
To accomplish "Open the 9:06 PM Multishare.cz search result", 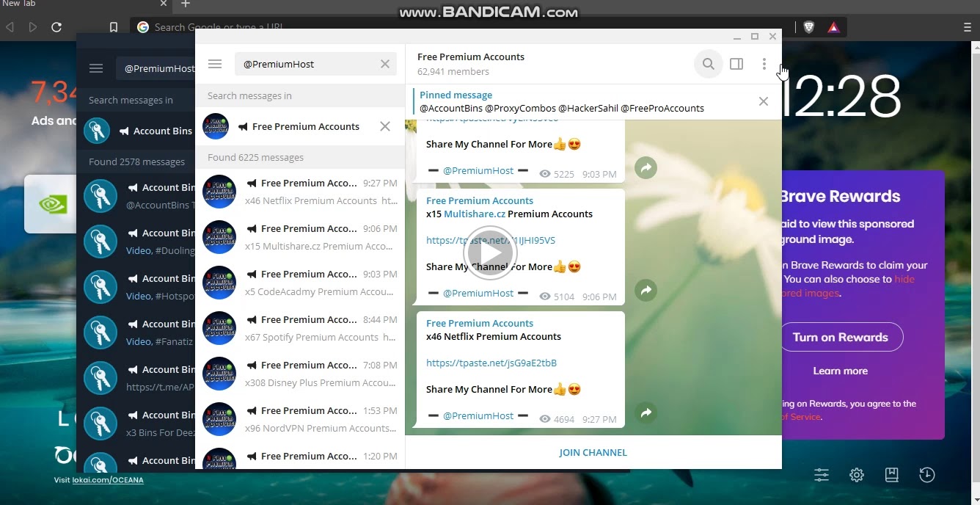I will [x=300, y=237].
